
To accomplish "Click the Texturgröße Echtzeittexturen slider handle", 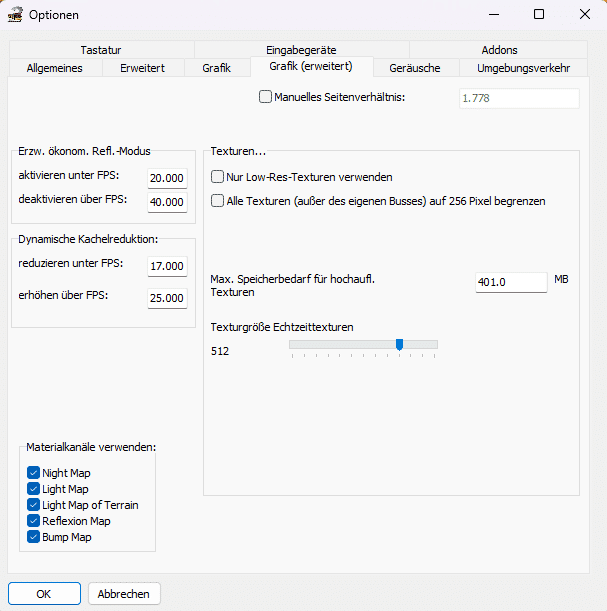I will (x=399, y=345).
